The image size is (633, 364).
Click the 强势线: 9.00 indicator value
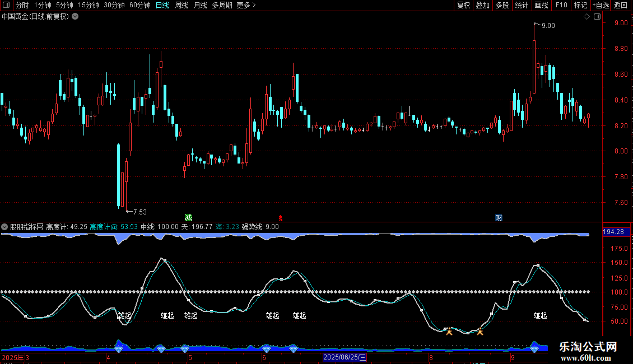[x=260, y=227]
